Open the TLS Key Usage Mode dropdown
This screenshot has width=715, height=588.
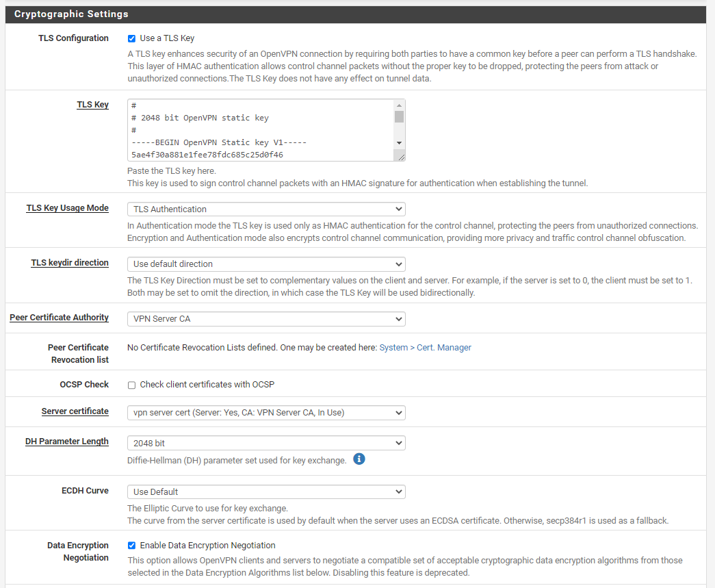tap(266, 209)
